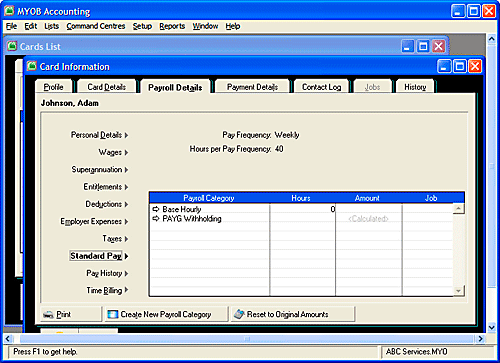500x363 pixels.
Task: Select the Standard Pay section
Action: click(x=99, y=256)
